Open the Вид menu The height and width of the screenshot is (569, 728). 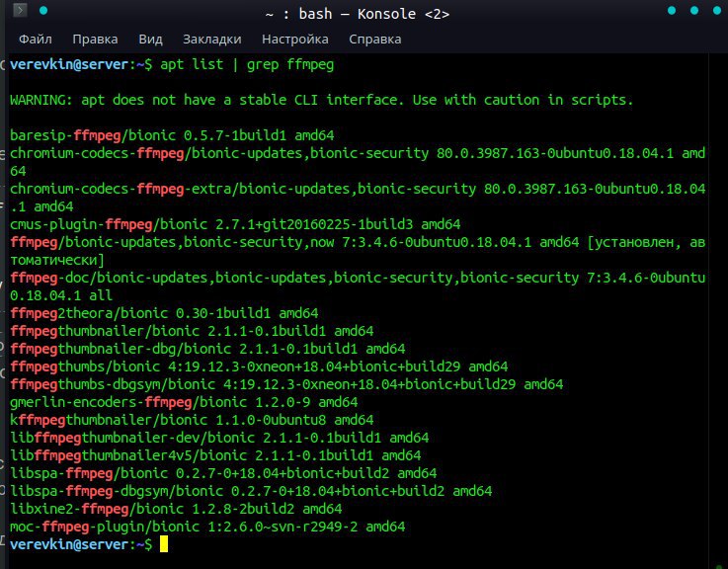click(150, 39)
